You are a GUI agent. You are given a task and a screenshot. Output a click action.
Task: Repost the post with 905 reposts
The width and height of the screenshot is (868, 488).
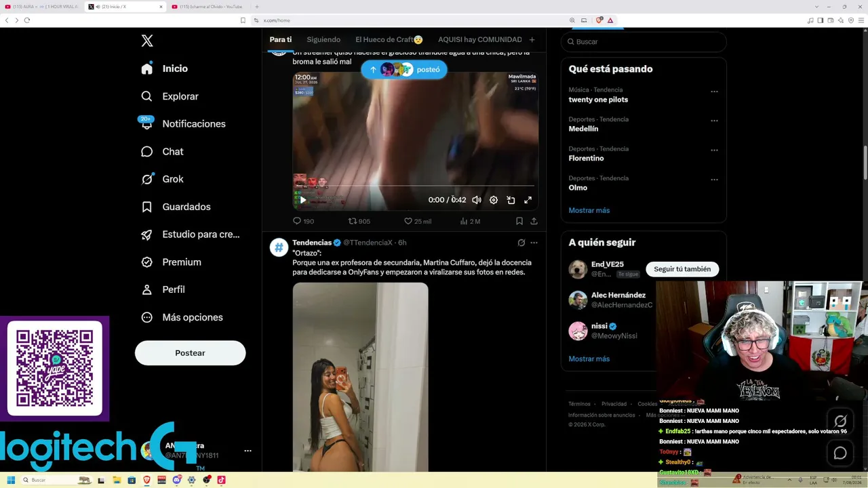[x=359, y=221]
